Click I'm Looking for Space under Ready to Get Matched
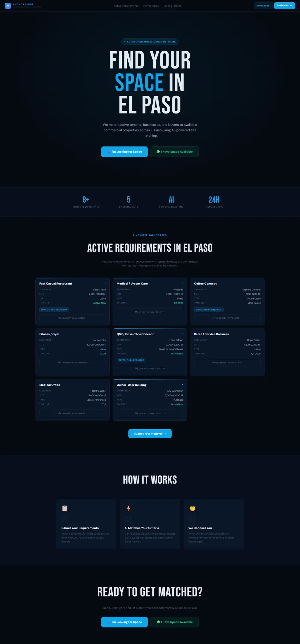This screenshot has height=644, width=300. pos(124,622)
